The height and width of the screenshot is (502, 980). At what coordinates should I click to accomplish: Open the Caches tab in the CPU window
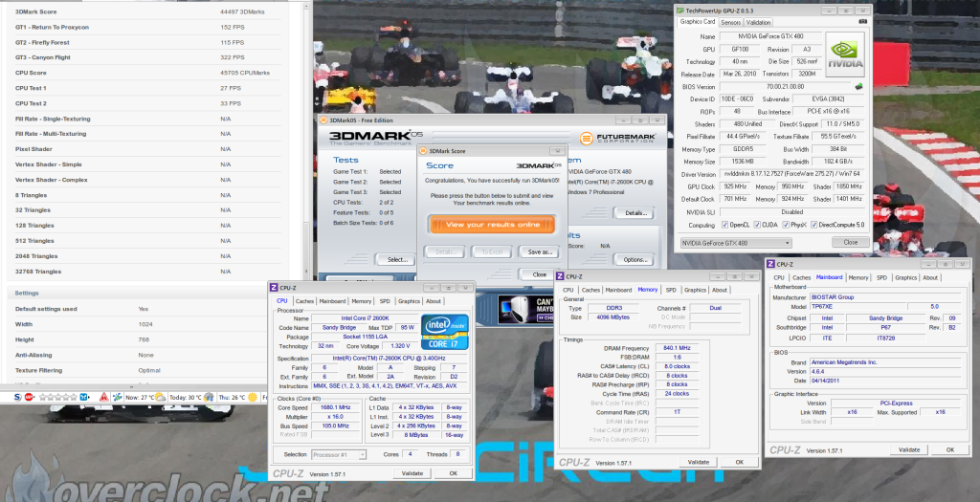304,301
